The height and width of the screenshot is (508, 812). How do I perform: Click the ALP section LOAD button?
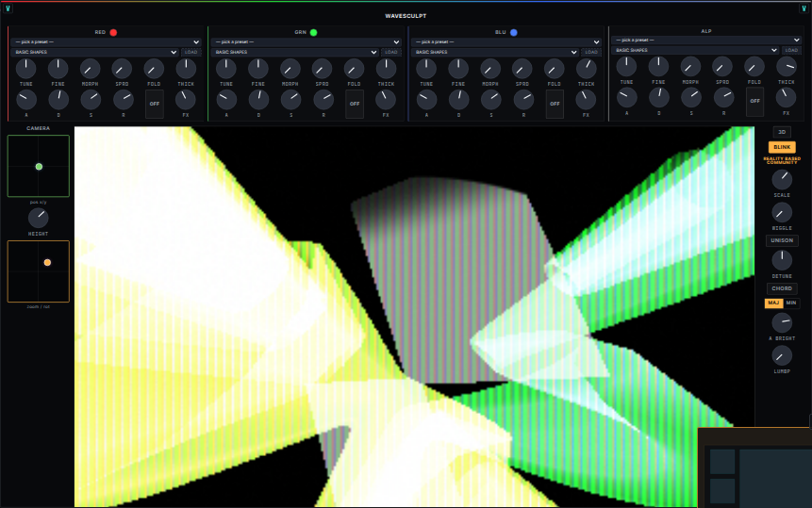click(791, 50)
